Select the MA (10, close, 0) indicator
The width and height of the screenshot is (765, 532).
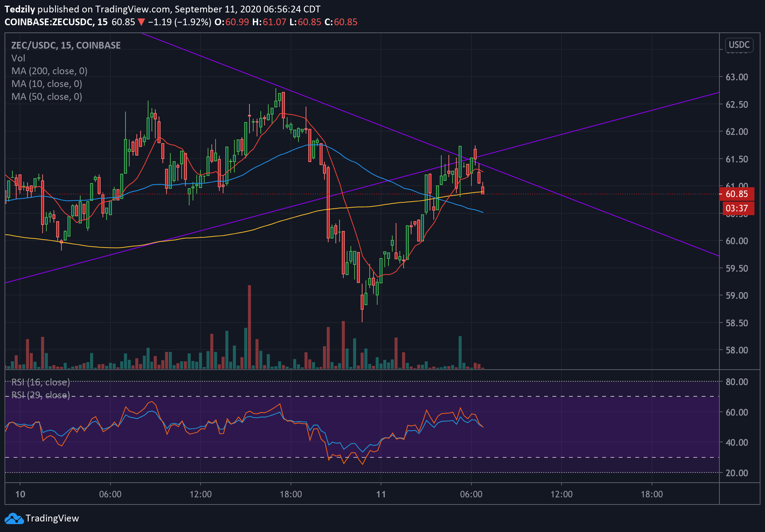[x=47, y=84]
